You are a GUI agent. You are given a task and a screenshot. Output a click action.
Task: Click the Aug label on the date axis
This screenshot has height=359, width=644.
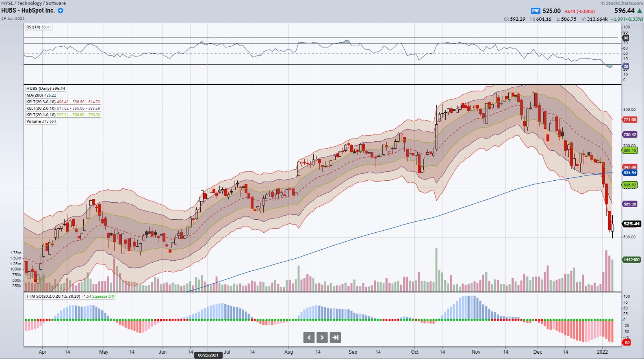pyautogui.click(x=288, y=352)
